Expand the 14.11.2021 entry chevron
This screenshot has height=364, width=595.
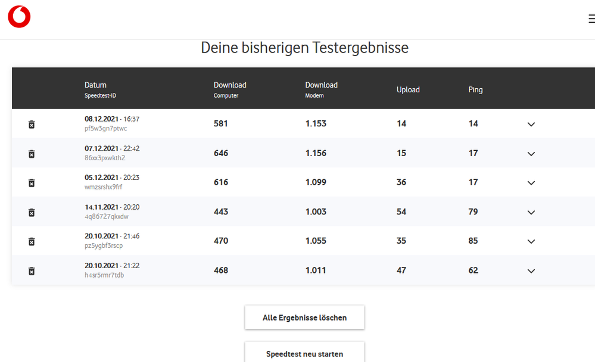click(x=531, y=212)
